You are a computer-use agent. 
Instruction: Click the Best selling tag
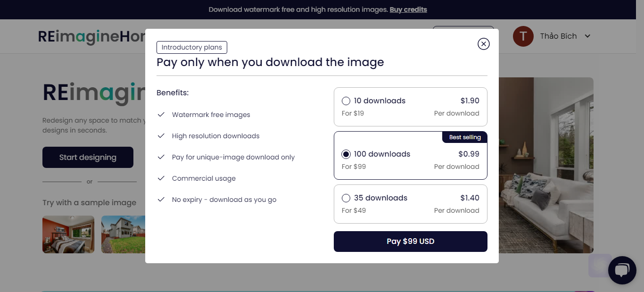click(x=465, y=137)
